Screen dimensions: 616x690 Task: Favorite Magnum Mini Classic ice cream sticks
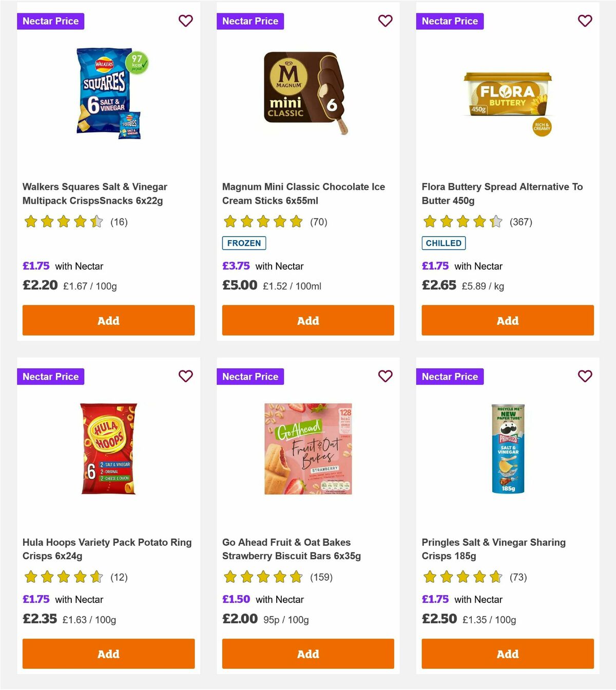385,21
